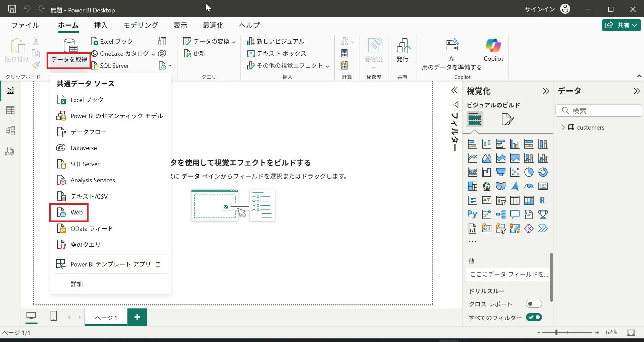Image resolution: width=644 pixels, height=342 pixels.
Task: Click 新しいビジュアル in the ribbon
Action: point(276,41)
